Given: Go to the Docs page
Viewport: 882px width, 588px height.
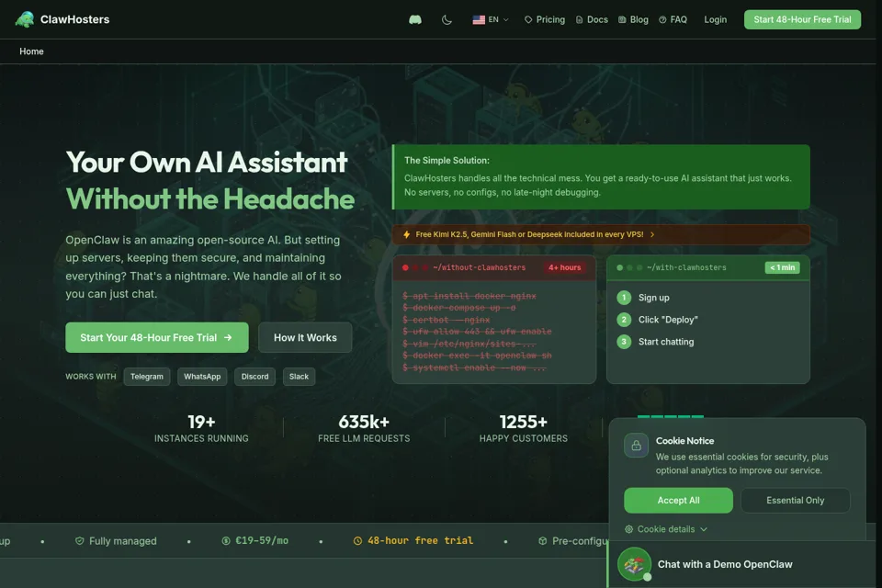Looking at the screenshot, I should click(592, 19).
